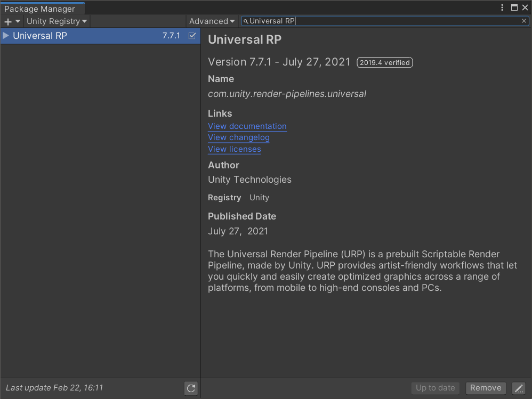This screenshot has height=399, width=532.
Task: Open the Advanced dropdown
Action: (211, 21)
